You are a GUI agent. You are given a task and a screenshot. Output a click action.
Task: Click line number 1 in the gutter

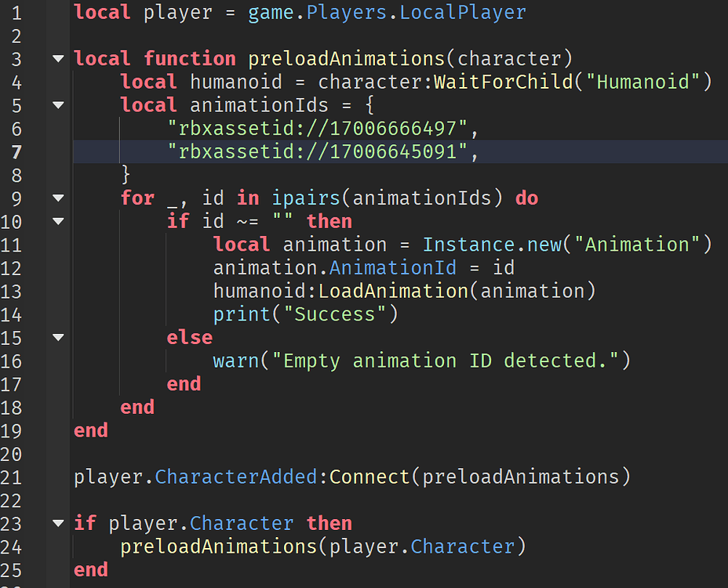click(x=16, y=13)
